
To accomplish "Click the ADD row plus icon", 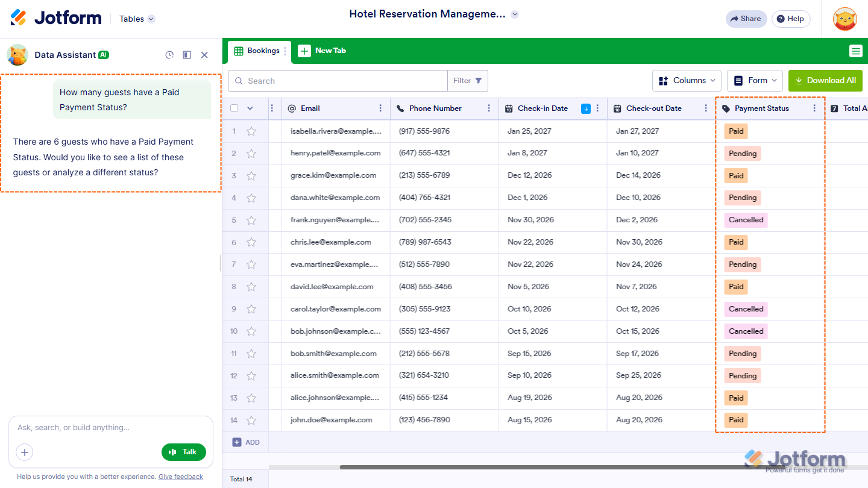I will pyautogui.click(x=237, y=442).
